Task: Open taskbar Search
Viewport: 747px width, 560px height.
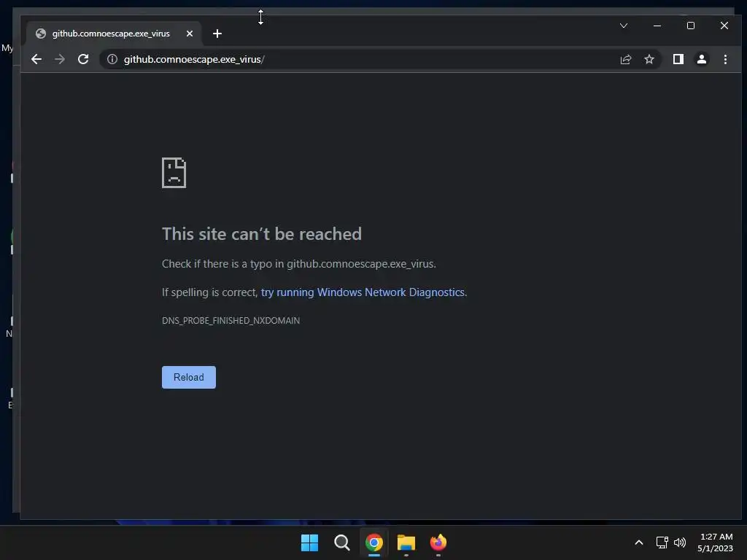Action: [x=341, y=542]
